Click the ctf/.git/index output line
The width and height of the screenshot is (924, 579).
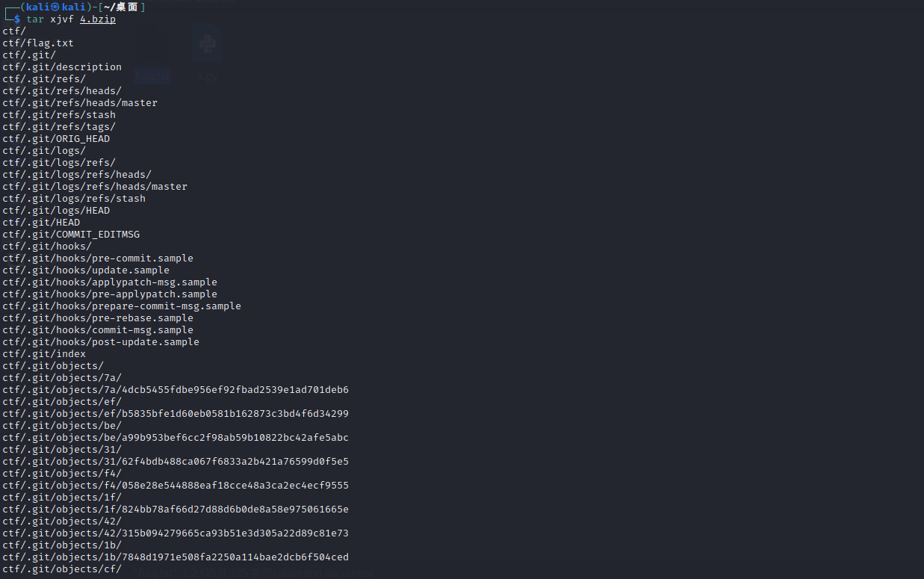(x=44, y=354)
